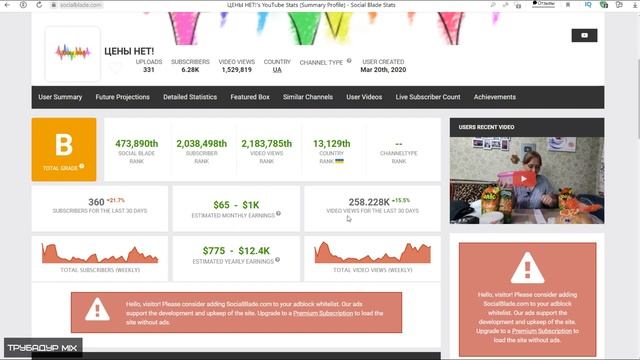Click the $775 - $12.4K yearly earnings value
This screenshot has height=360, width=640.
236,251
